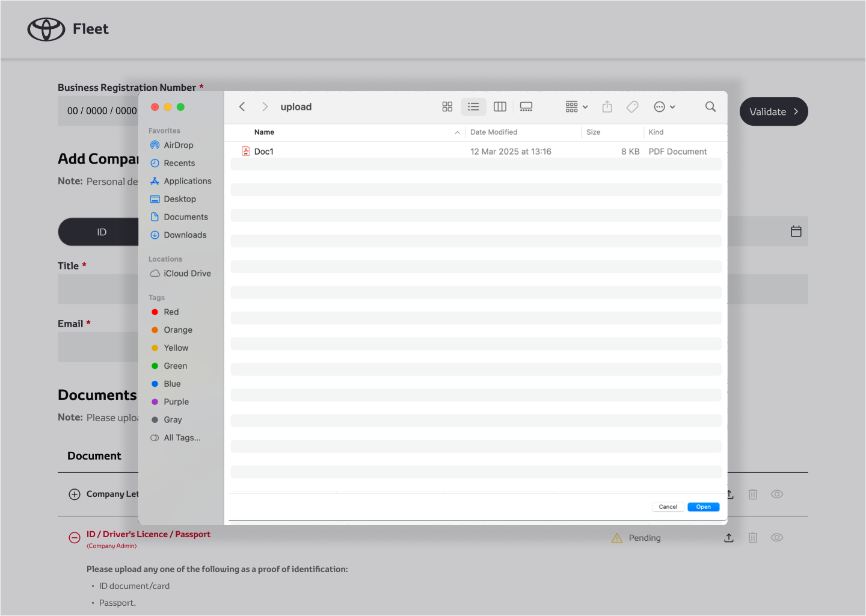
Task: Switch to icon grid view
Action: (x=447, y=106)
